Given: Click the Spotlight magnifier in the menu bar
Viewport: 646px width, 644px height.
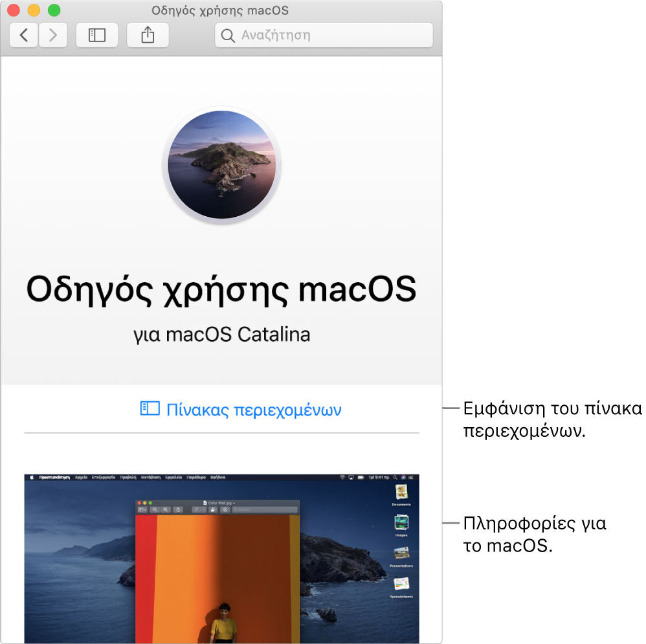Looking at the screenshot, I should tap(395, 477).
